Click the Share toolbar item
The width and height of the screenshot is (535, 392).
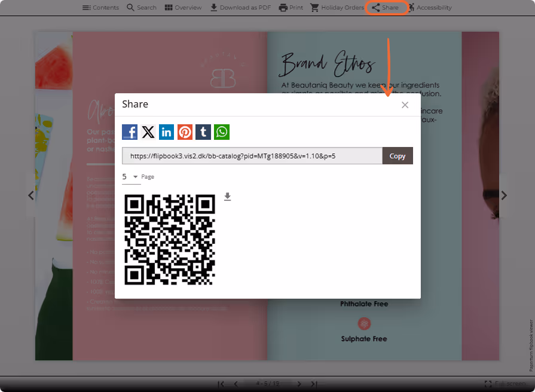pyautogui.click(x=386, y=8)
